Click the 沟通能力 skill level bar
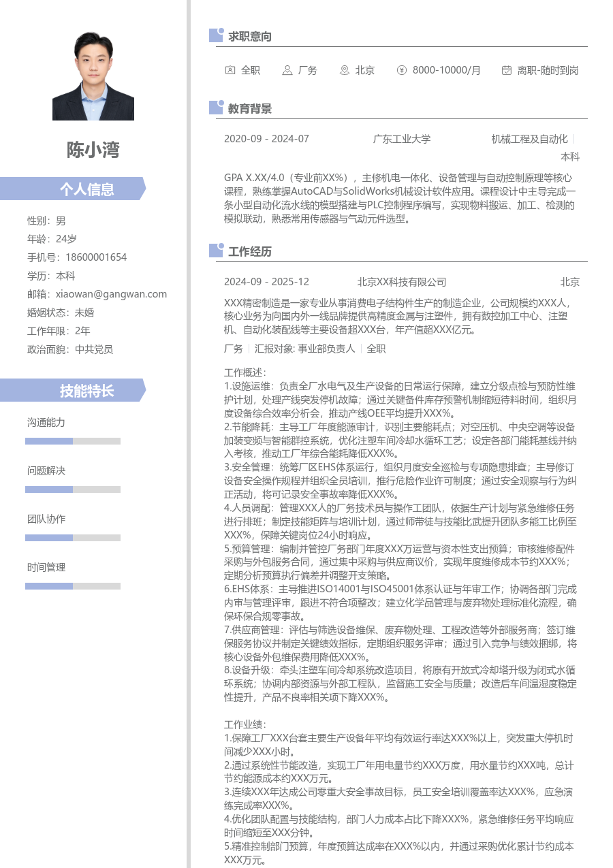 coord(73,441)
